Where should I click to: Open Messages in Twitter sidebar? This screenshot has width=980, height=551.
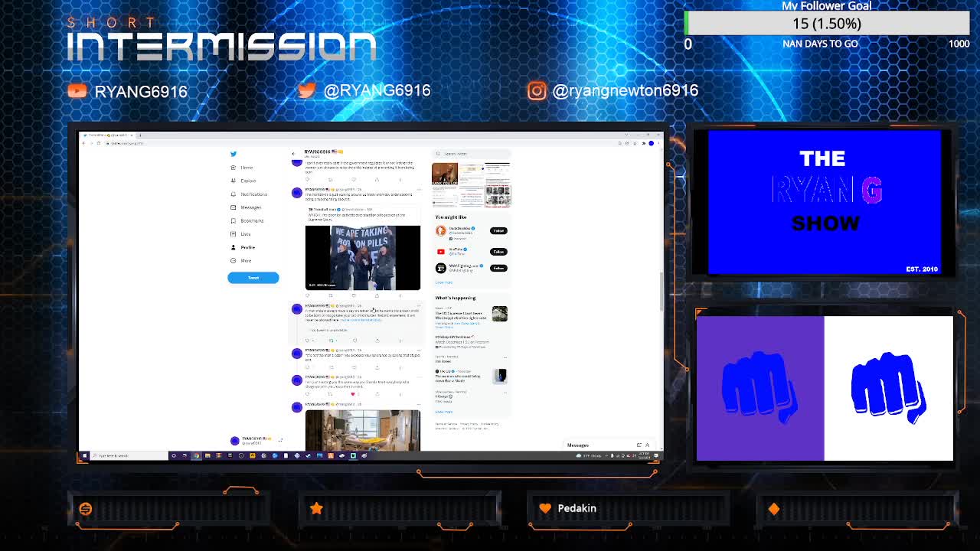click(247, 207)
